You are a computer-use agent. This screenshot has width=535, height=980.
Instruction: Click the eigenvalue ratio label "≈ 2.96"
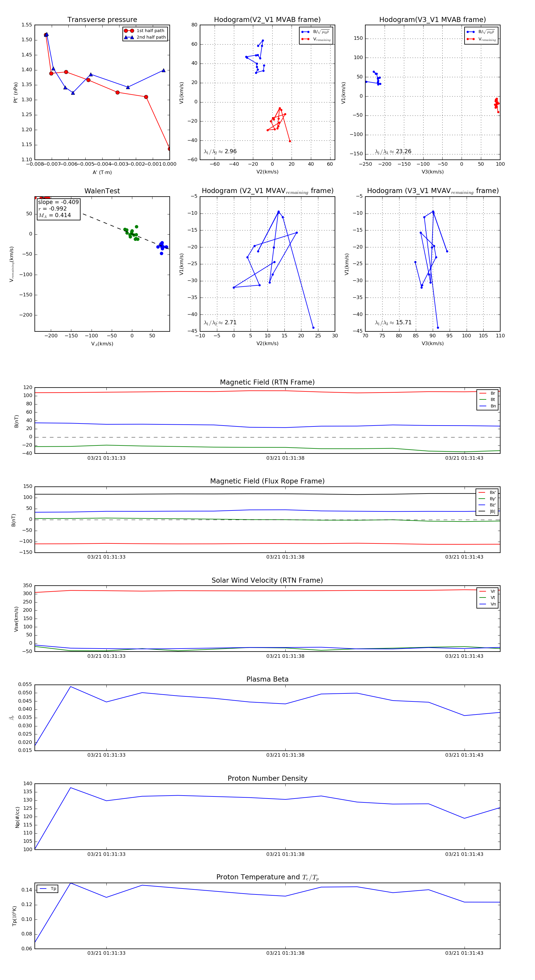(x=220, y=151)
